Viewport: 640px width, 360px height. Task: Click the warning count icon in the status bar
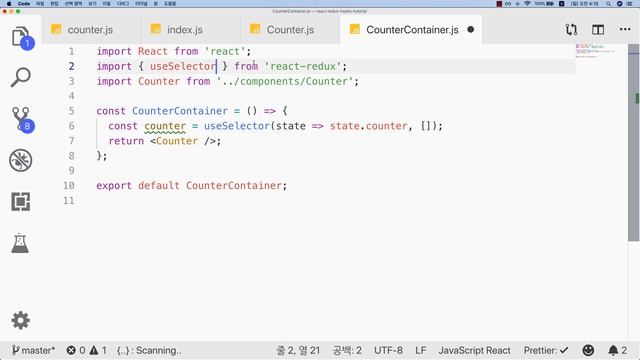pos(94,350)
